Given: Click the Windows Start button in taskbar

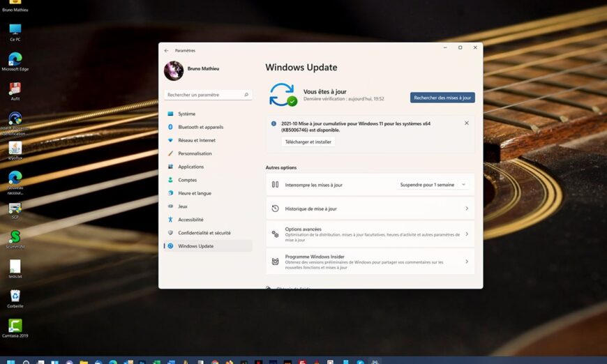Looking at the screenshot, I should click(x=10, y=362).
